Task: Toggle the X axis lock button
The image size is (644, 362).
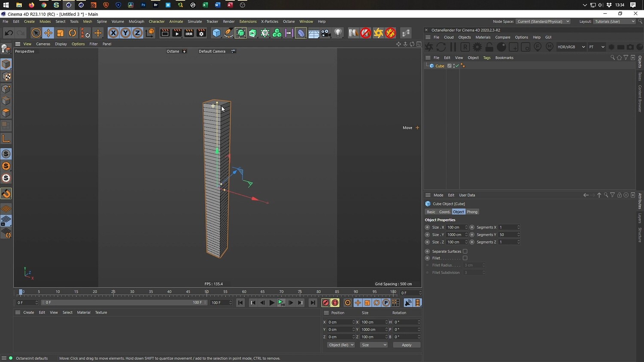Action: (113, 33)
